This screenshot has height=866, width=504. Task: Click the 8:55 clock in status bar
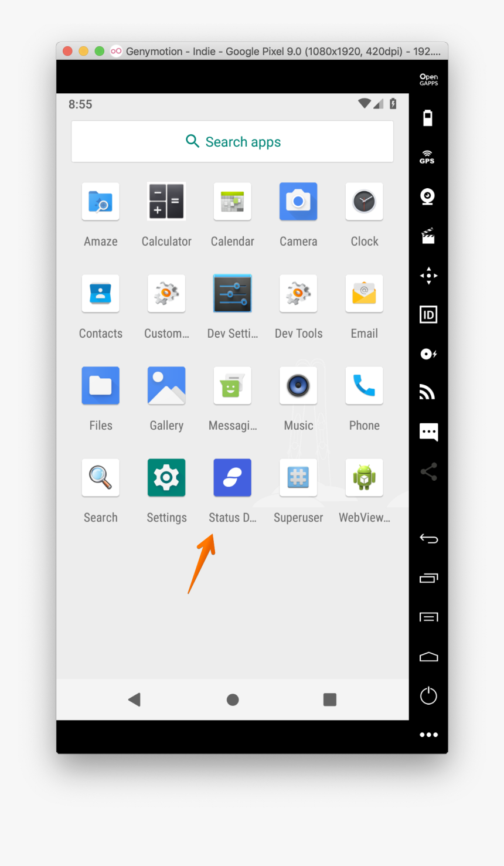80,104
